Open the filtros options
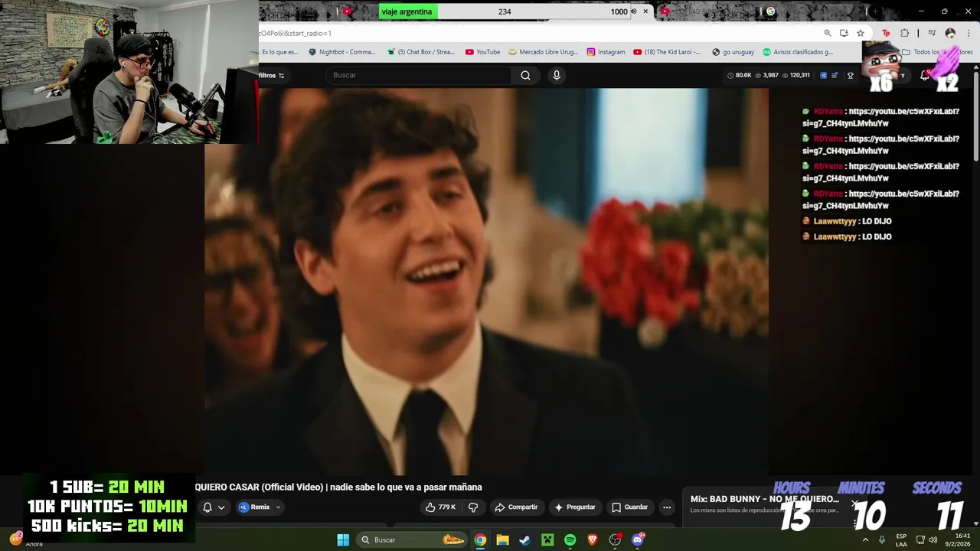 (x=271, y=75)
